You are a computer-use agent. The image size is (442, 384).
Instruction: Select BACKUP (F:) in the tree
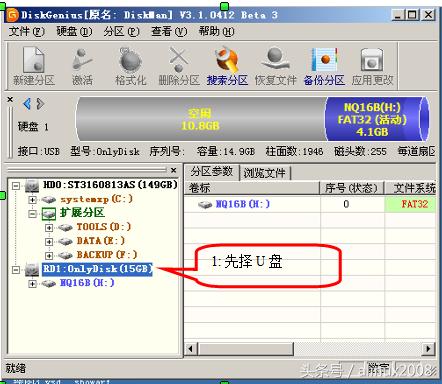107,255
